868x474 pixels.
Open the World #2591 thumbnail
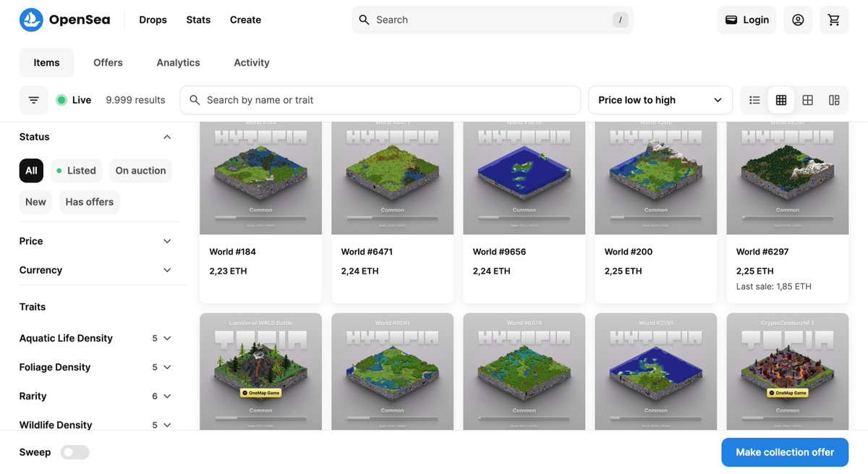tap(656, 372)
